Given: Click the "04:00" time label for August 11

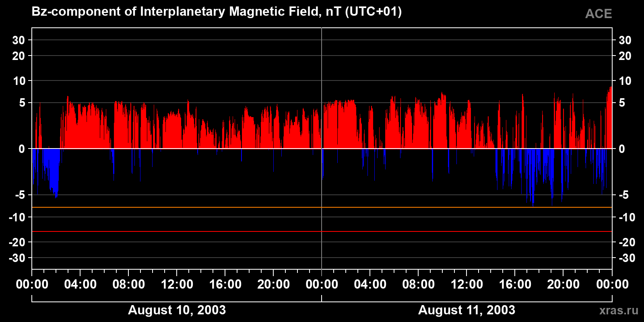Looking at the screenshot, I should pyautogui.click(x=370, y=285).
